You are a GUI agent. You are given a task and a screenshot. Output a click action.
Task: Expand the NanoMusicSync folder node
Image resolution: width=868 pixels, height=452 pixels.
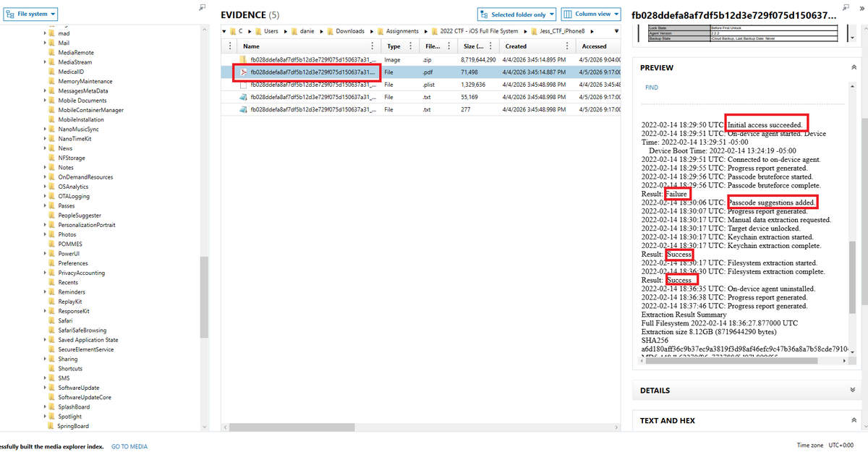45,129
